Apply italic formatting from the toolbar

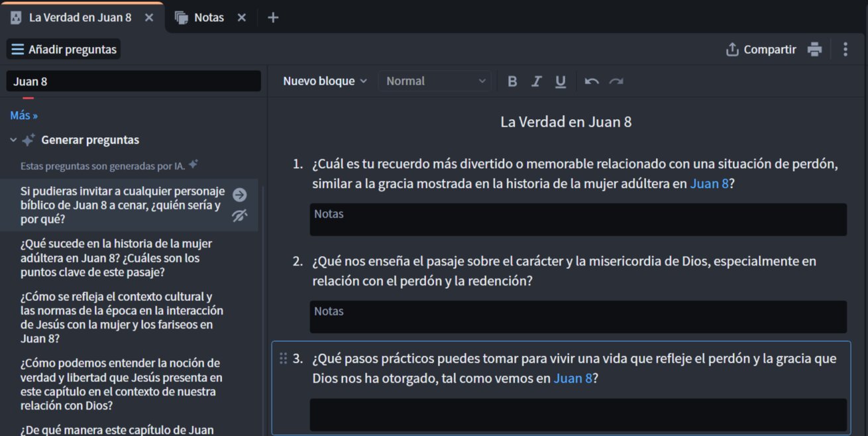pos(536,82)
